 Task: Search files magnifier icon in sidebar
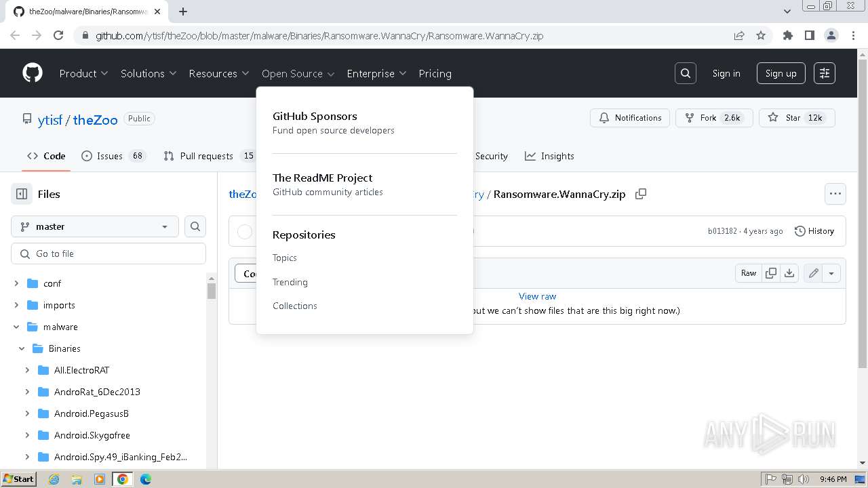[195, 226]
